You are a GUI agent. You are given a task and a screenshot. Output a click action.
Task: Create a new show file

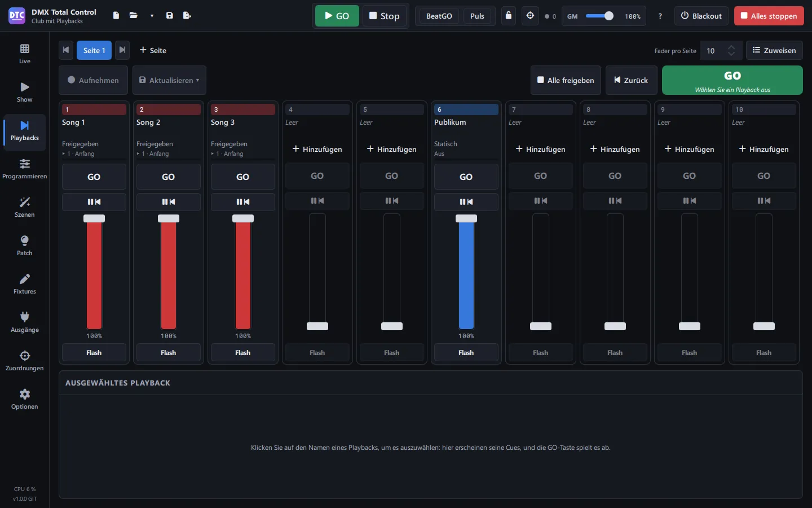click(116, 16)
